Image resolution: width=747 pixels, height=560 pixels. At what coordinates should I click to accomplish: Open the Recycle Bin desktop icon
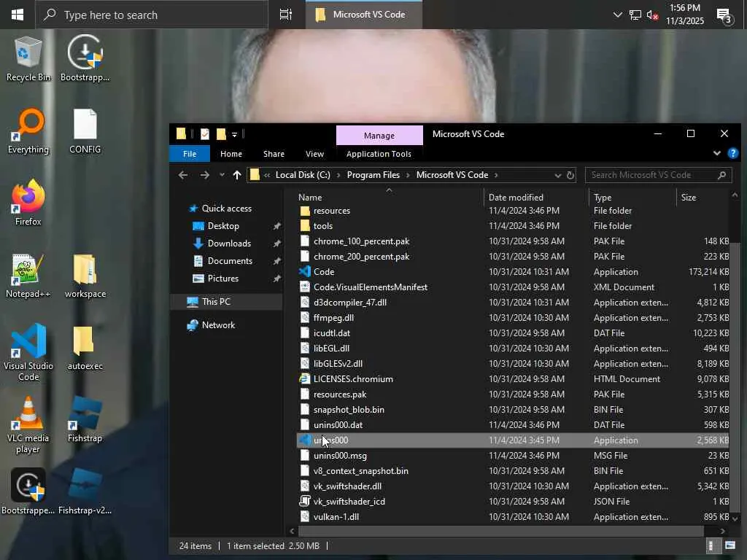point(28,58)
